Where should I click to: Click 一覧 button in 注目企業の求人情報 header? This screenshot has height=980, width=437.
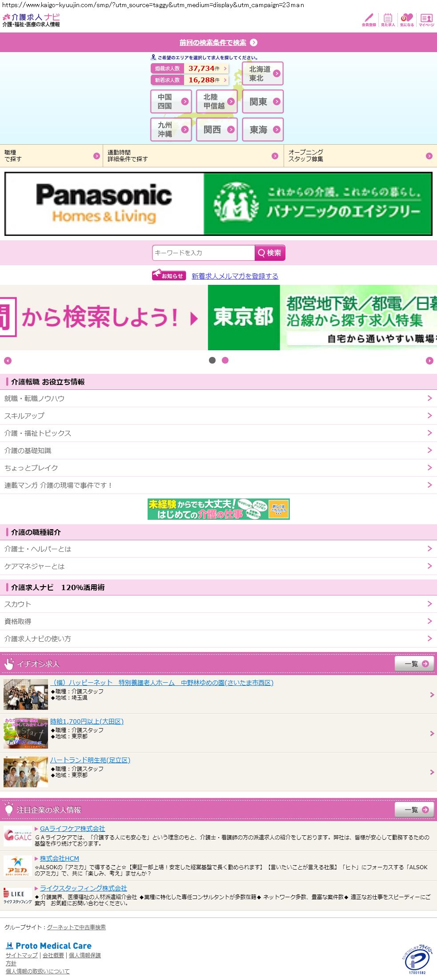414,810
